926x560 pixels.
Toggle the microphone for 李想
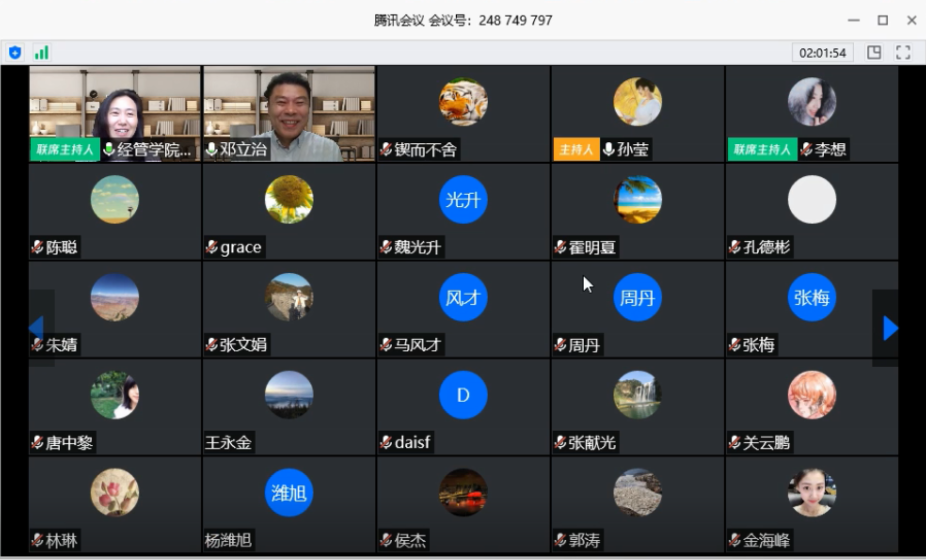[x=808, y=149]
